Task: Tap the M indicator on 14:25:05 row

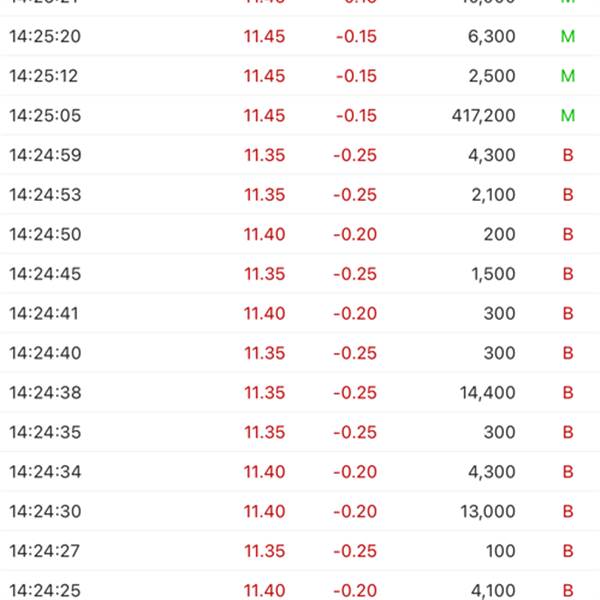Action: point(568,116)
